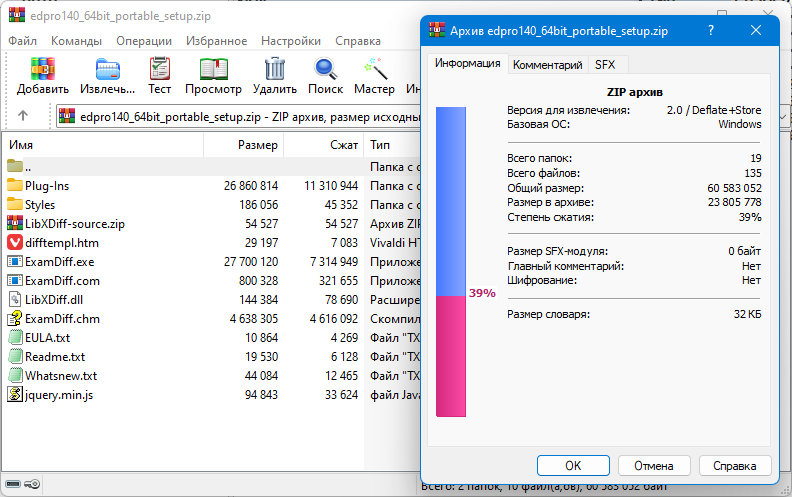Go up one level with the arrow icon
Screen dimensions: 792x497
click(x=23, y=116)
